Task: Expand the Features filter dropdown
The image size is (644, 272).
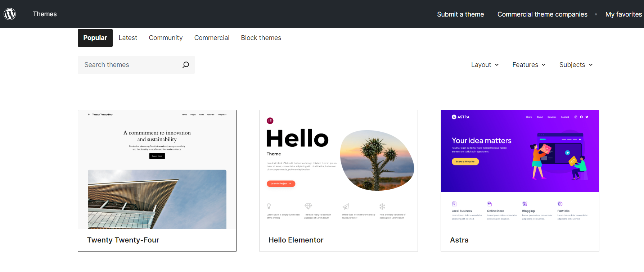Action: coord(528,65)
